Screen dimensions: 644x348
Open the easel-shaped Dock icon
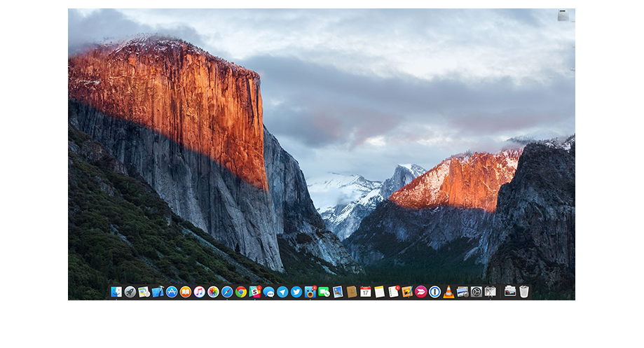tap(491, 292)
